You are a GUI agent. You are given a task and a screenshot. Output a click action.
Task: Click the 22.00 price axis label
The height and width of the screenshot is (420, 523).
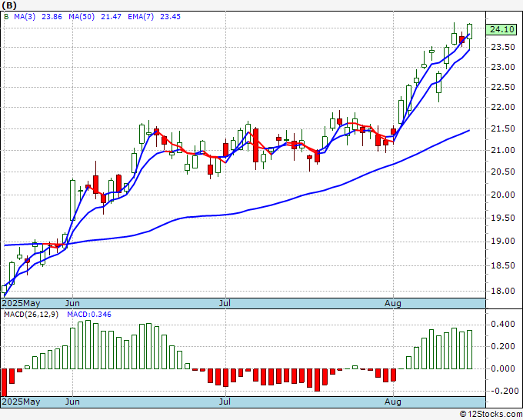click(503, 108)
